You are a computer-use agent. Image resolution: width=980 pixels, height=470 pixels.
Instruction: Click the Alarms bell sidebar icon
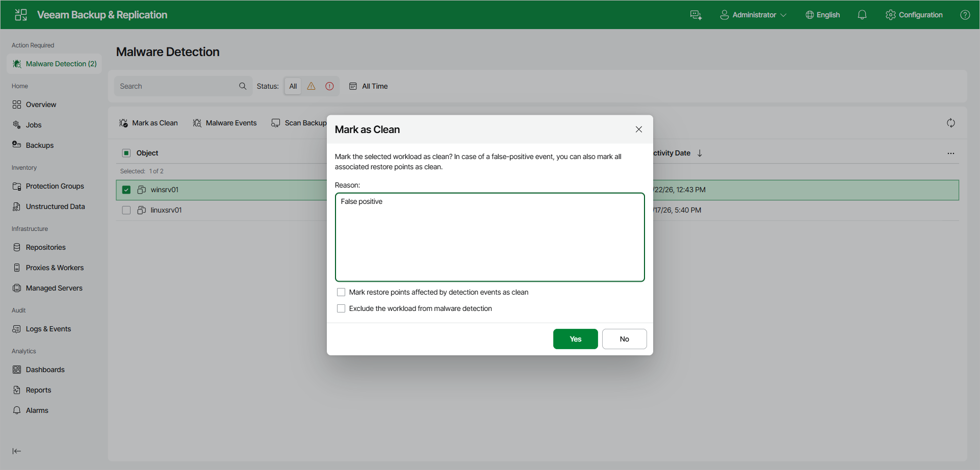(x=17, y=410)
